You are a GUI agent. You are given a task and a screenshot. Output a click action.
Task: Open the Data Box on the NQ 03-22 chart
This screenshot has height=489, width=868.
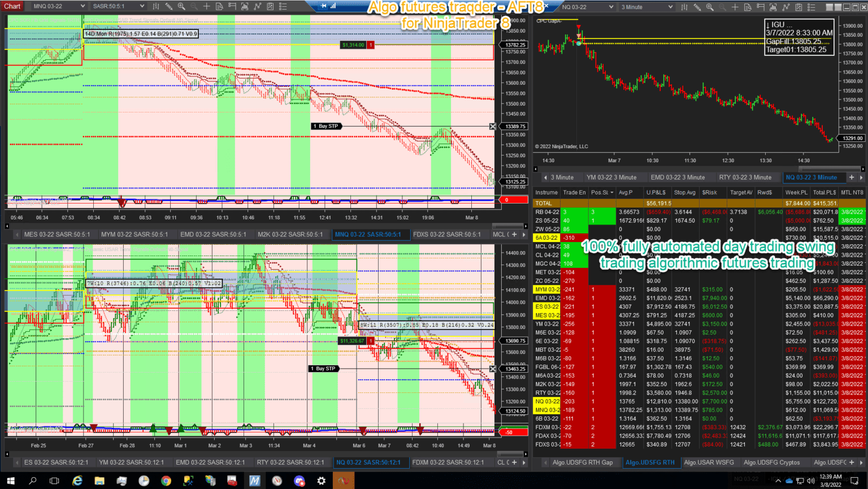tap(748, 7)
